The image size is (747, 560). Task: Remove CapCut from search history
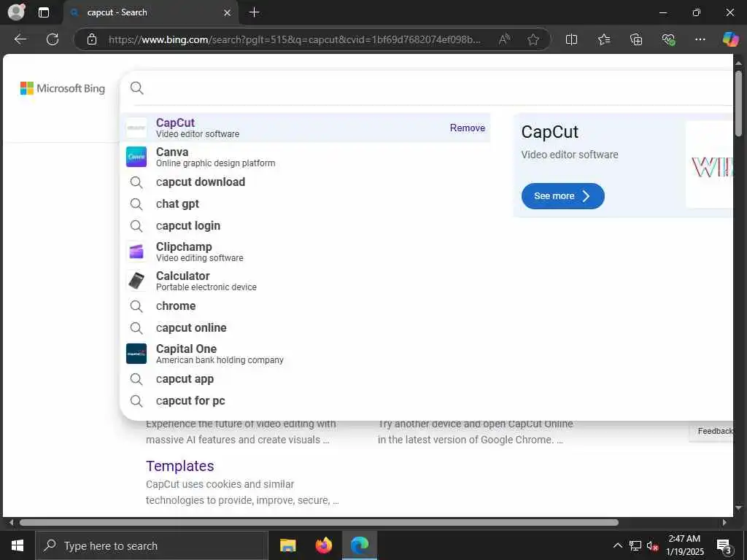(468, 128)
